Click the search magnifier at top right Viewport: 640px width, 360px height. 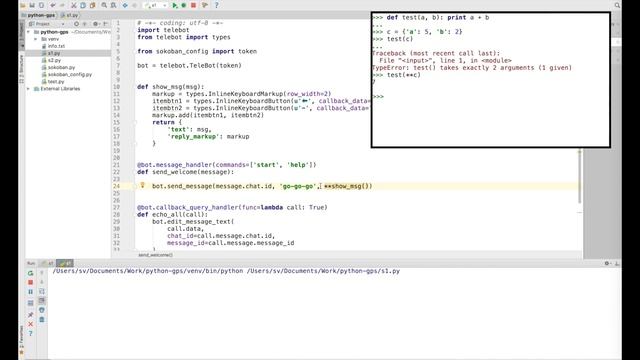point(617,5)
